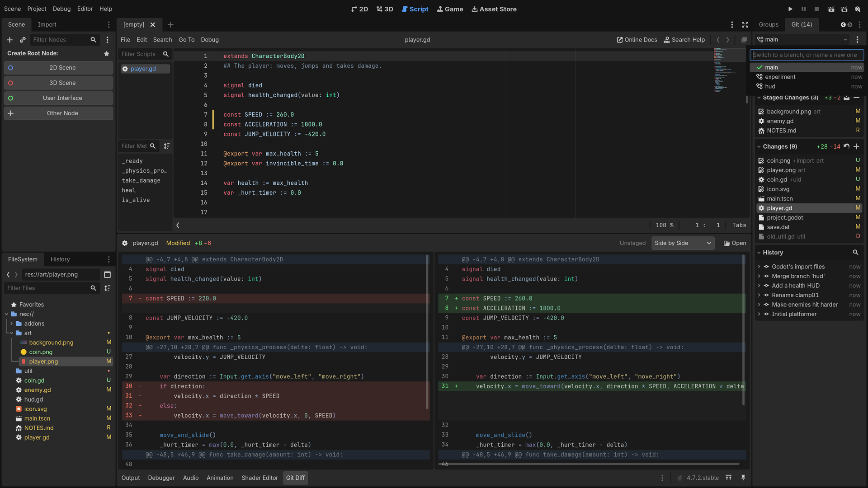This screenshot has height=488, width=868.
Task: Toggle FileSystem split mode icon
Action: (107, 275)
